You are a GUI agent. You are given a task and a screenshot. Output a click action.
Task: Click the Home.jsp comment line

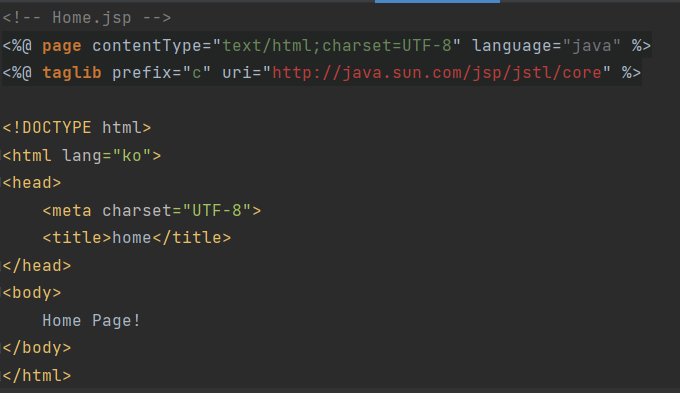coord(87,18)
